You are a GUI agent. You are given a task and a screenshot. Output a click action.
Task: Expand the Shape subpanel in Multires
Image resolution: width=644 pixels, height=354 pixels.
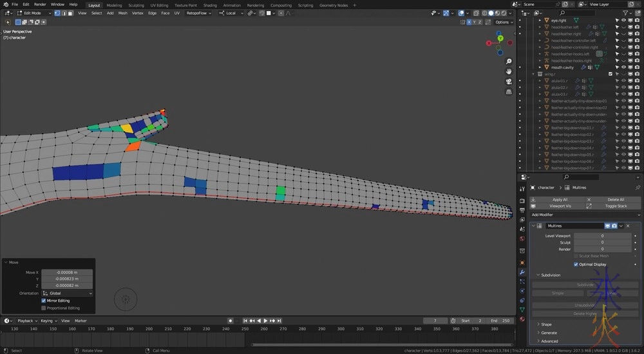[545, 324]
